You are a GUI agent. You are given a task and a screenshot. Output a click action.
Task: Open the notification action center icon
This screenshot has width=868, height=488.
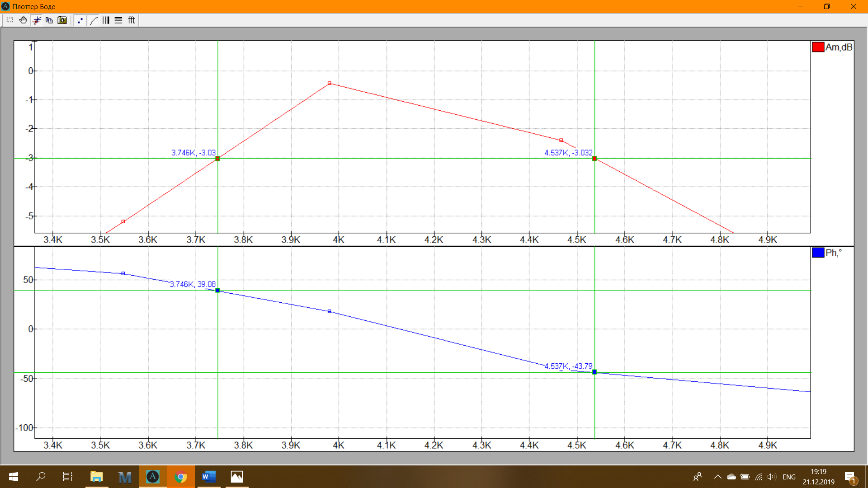click(850, 477)
